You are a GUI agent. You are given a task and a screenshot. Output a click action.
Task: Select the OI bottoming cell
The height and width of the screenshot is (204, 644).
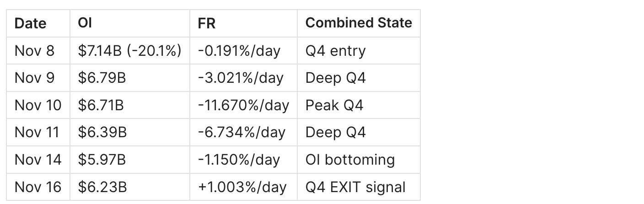[350, 160]
